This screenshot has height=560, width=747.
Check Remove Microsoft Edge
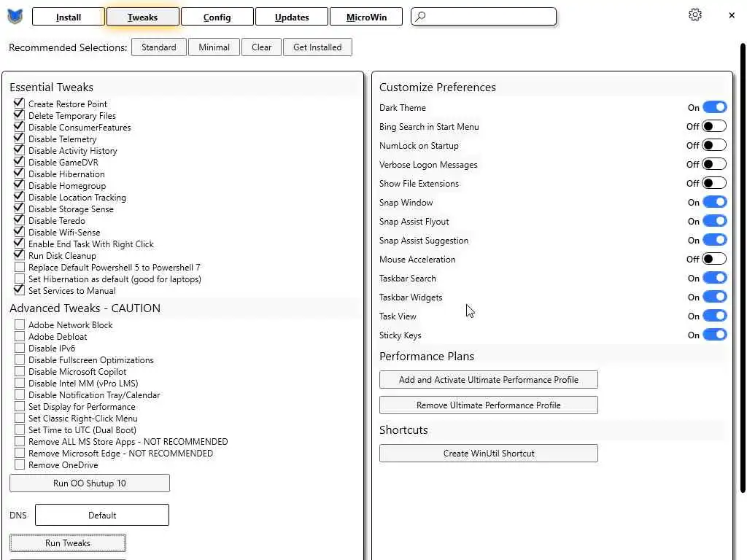(x=20, y=453)
